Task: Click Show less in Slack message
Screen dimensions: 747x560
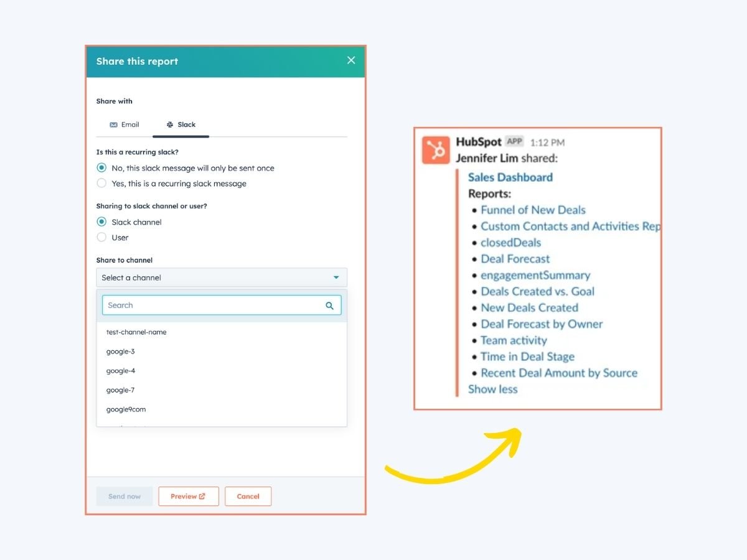Action: (x=493, y=389)
